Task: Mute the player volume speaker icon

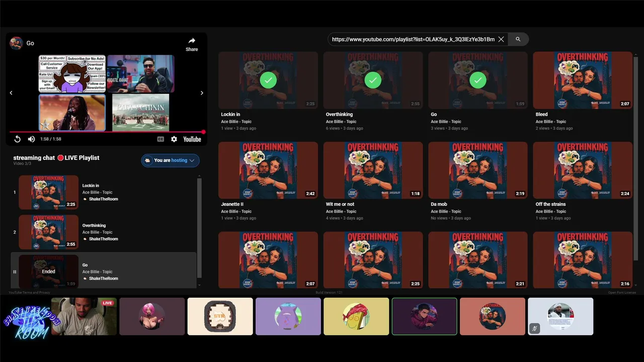Action: [31, 139]
